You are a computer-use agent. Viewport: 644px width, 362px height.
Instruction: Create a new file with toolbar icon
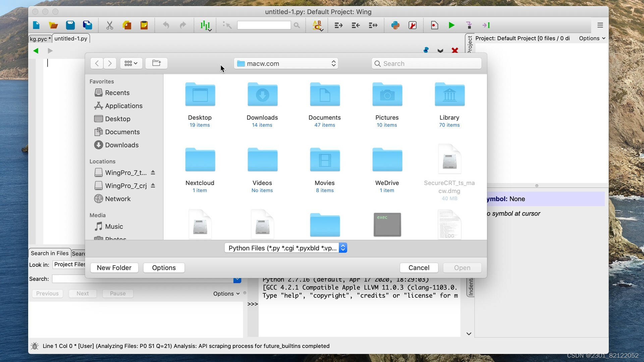tap(36, 25)
